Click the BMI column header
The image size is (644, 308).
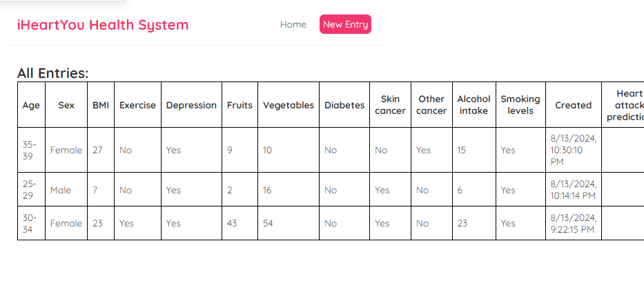pos(101,105)
